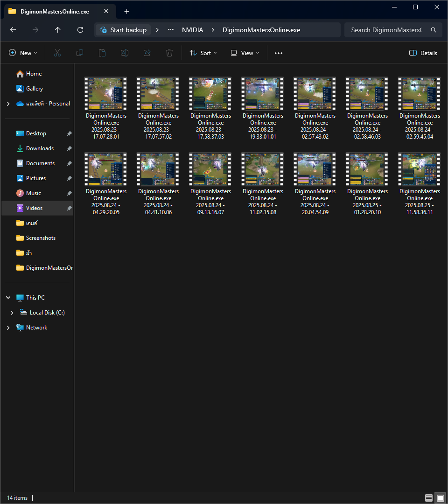Viewport: 448px width, 504px height.
Task: Open the View dropdown menu
Action: pyautogui.click(x=245, y=53)
